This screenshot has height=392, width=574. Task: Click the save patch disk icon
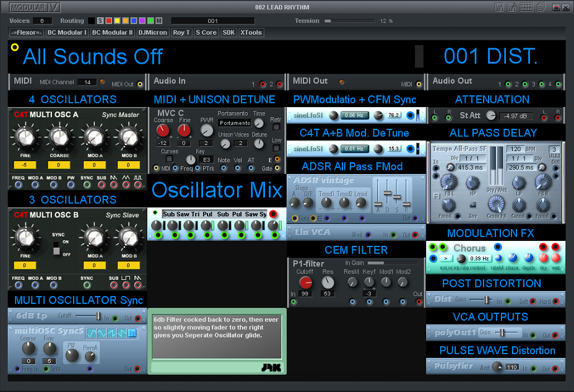coord(498,6)
